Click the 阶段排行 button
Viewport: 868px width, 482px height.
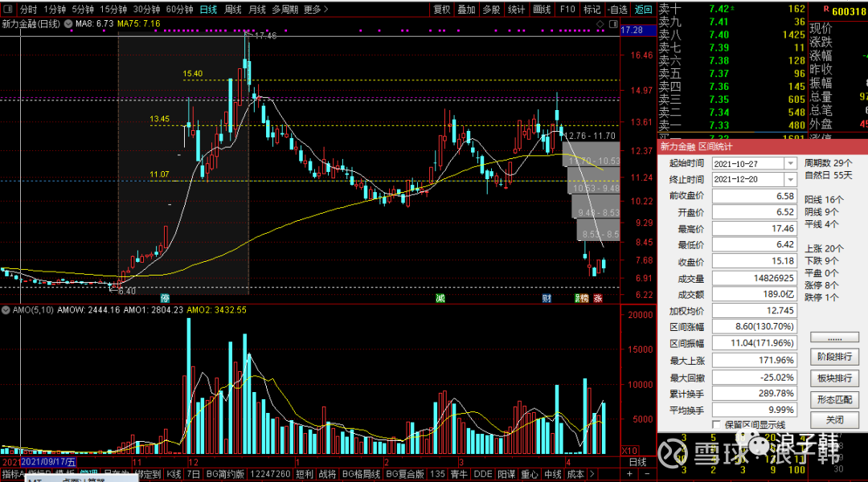tap(834, 357)
